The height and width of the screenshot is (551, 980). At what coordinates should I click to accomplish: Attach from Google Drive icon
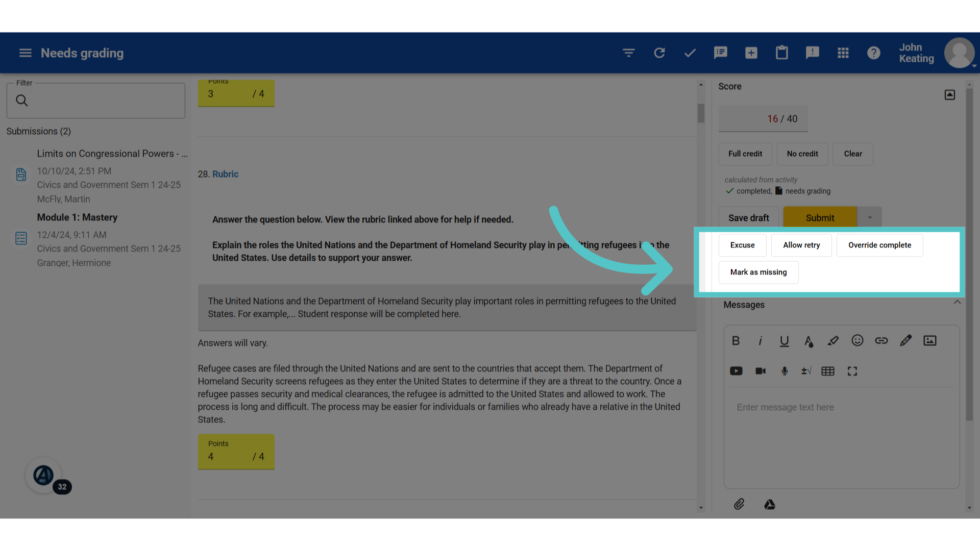(770, 504)
